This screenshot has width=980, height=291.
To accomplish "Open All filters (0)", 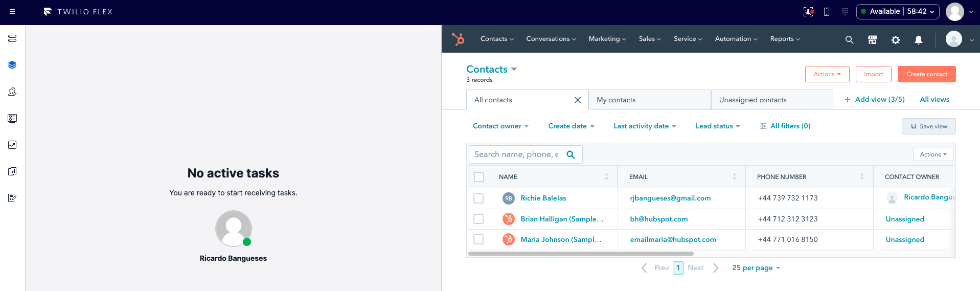I will point(785,126).
